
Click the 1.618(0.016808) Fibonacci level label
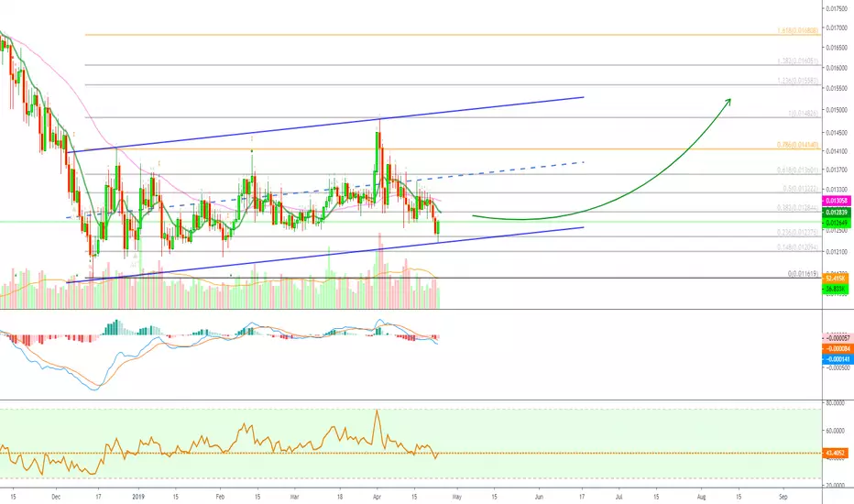[798, 30]
